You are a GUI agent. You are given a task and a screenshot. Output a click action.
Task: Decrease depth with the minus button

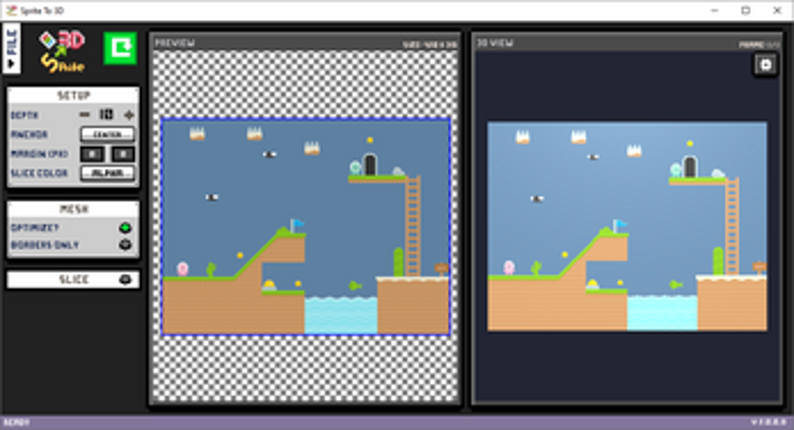coord(85,115)
